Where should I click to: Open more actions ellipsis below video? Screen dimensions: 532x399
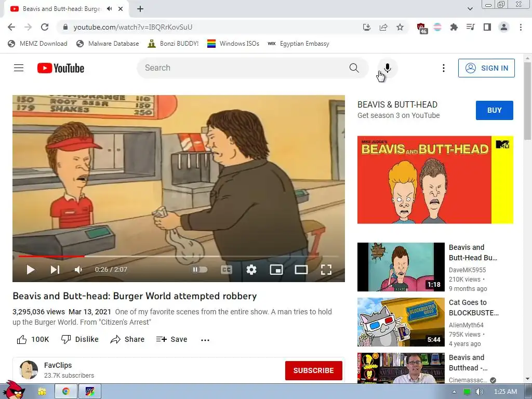[x=205, y=340]
